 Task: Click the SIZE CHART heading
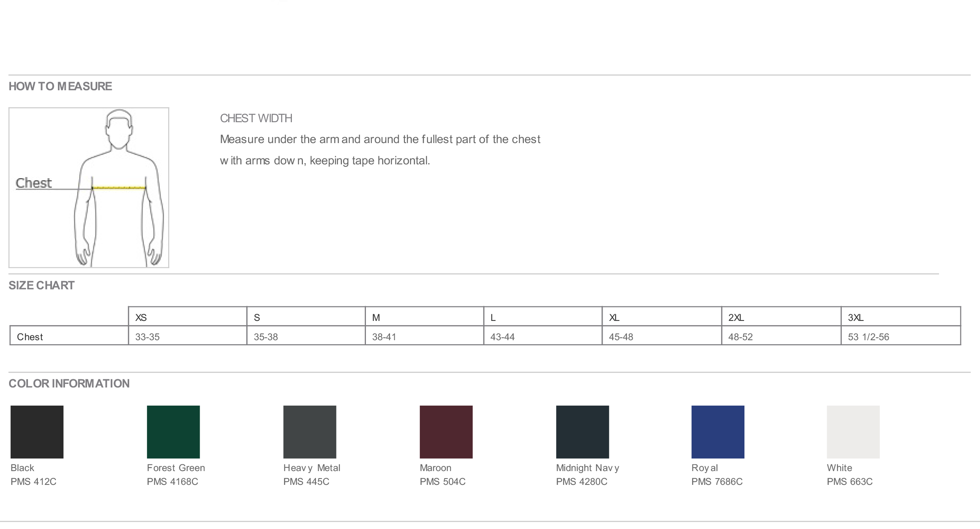coord(41,285)
